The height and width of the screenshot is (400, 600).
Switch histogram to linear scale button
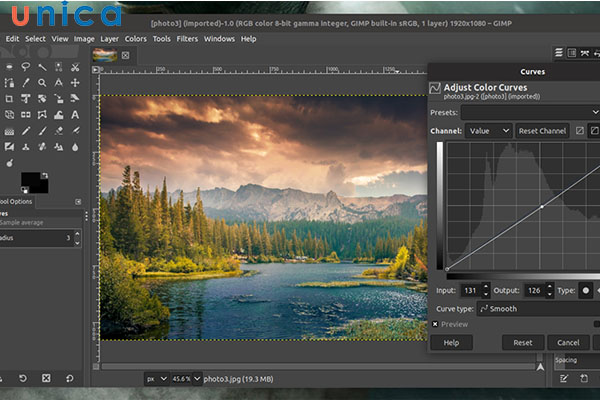click(579, 131)
